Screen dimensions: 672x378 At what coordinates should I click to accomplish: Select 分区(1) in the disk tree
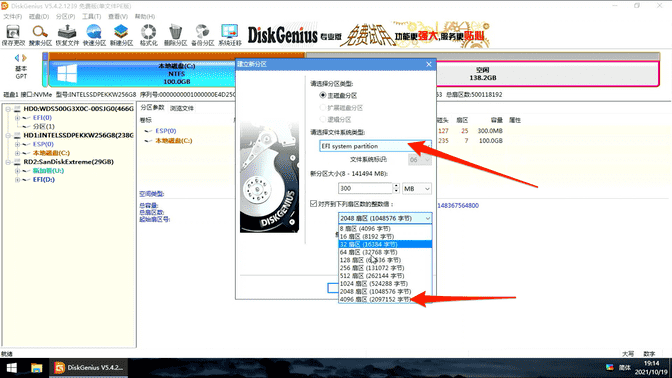[x=44, y=126]
